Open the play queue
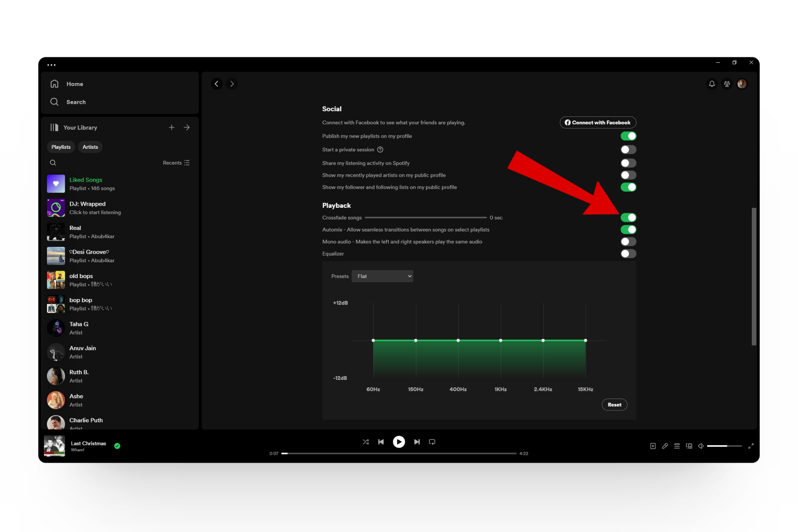 (x=677, y=446)
